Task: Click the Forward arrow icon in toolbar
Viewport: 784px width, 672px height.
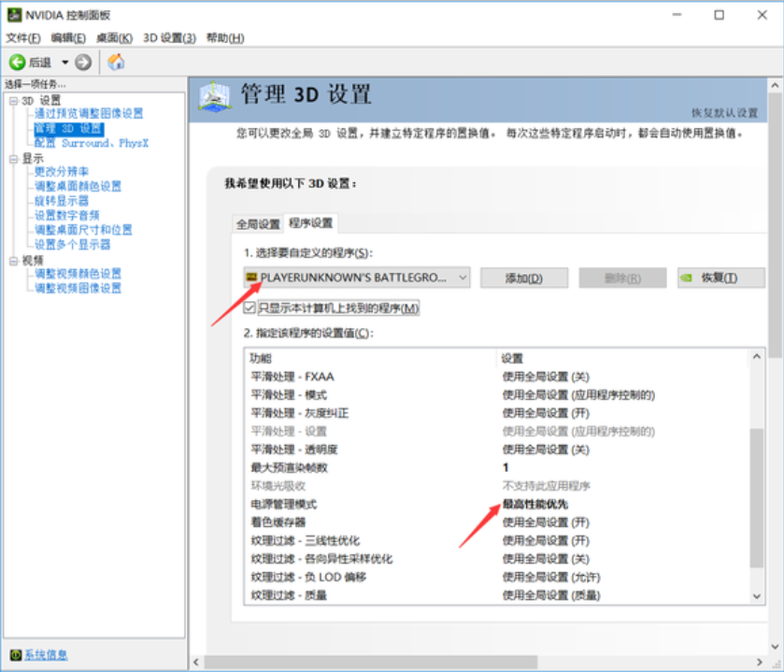Action: pos(83,62)
